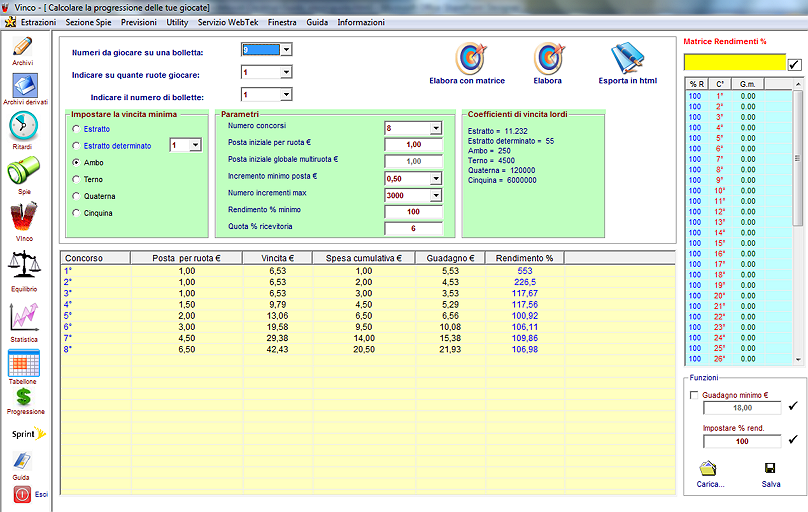
Task: Click the Concorso column header
Action: tap(96, 258)
